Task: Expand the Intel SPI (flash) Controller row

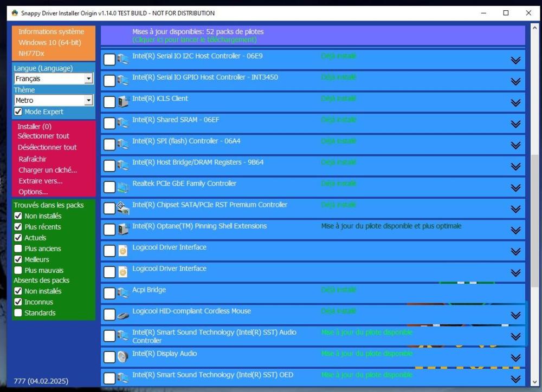Action: [x=515, y=145]
